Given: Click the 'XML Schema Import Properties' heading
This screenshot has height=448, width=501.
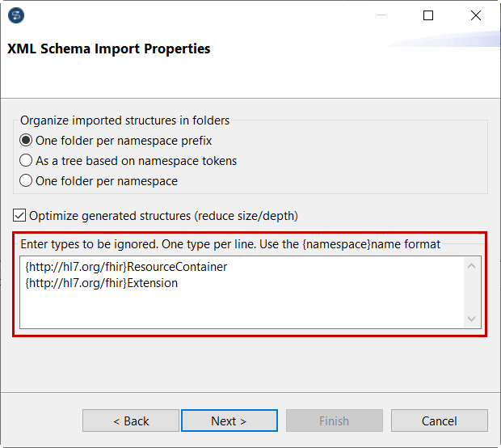Looking at the screenshot, I should pos(108,49).
